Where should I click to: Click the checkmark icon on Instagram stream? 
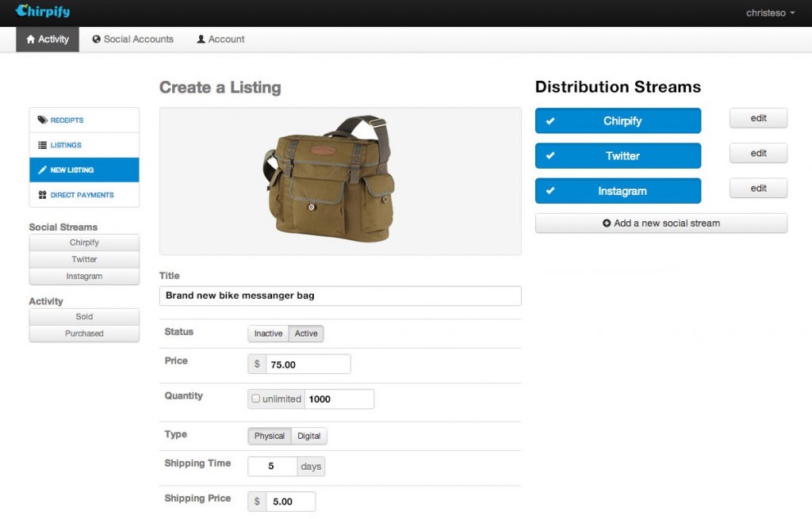(550, 190)
